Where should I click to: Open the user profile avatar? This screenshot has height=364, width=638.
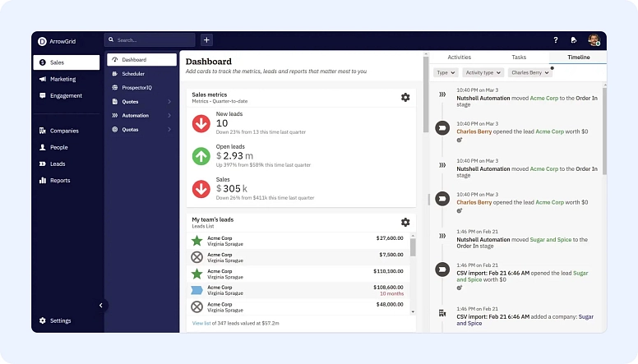pos(593,39)
